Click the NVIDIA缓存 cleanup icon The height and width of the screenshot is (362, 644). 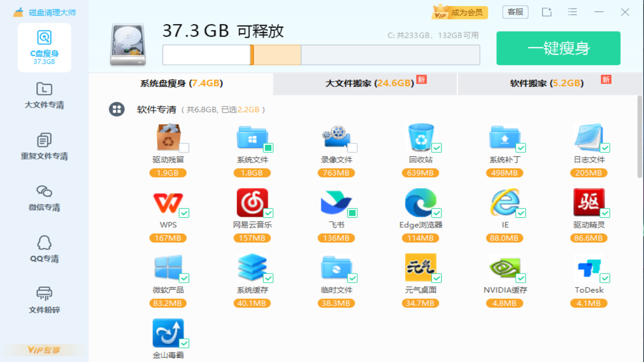505,268
